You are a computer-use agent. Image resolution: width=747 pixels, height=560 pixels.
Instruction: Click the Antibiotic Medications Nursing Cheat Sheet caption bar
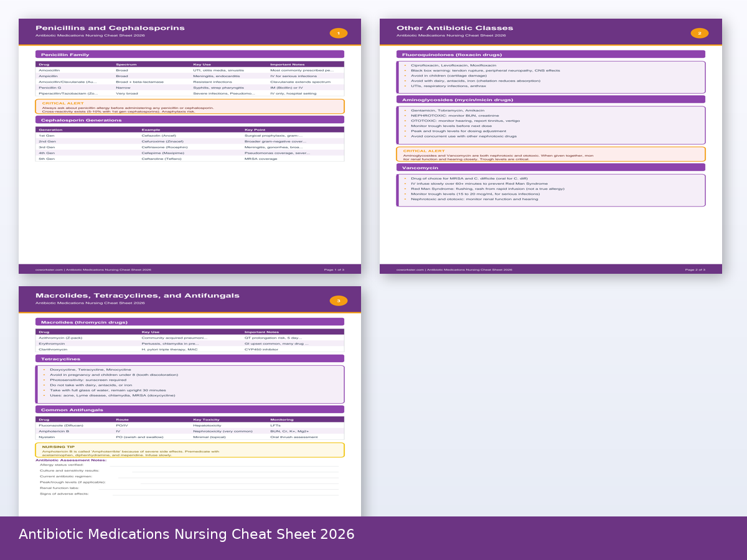click(x=374, y=534)
